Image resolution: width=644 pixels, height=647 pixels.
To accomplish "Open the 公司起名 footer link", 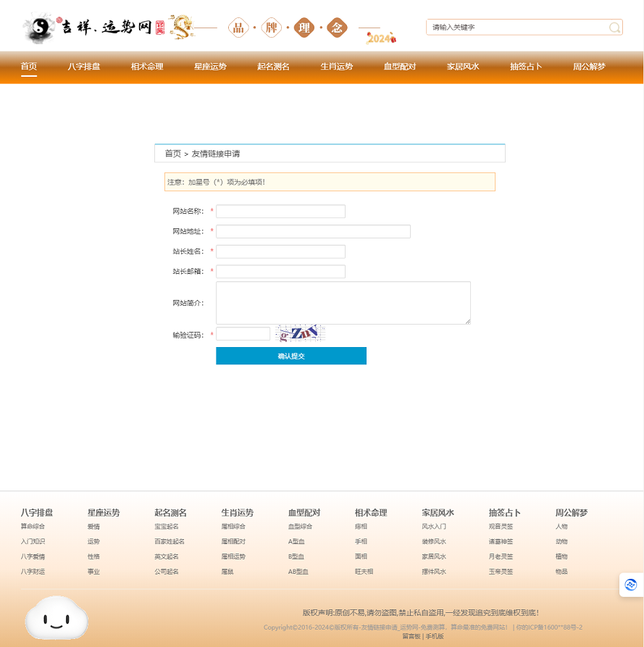I will point(167,572).
